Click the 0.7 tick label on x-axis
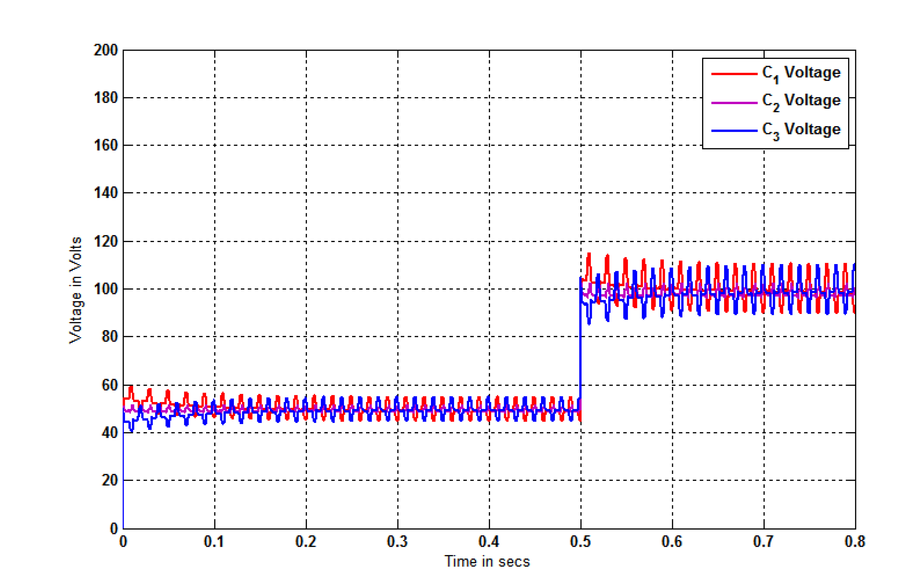Viewport: 907px width, 588px height. pyautogui.click(x=763, y=542)
